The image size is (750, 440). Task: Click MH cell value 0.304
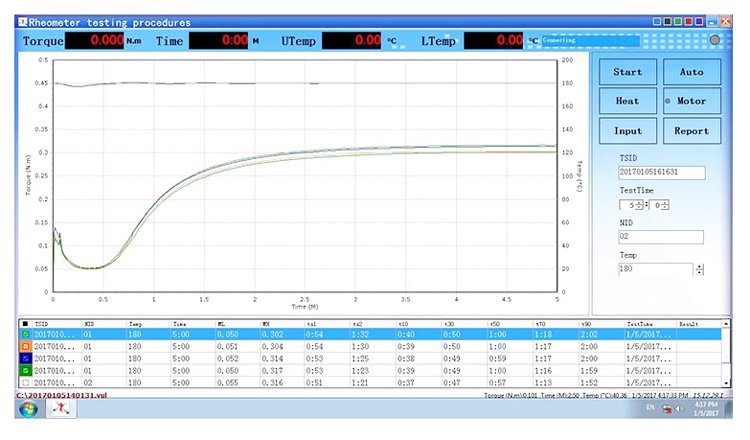(272, 346)
